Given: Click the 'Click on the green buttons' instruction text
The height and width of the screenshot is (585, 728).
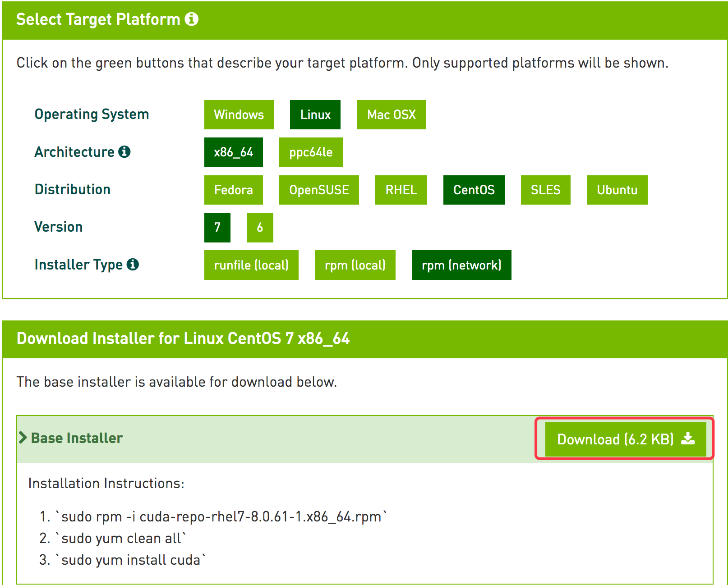Looking at the screenshot, I should 342,63.
